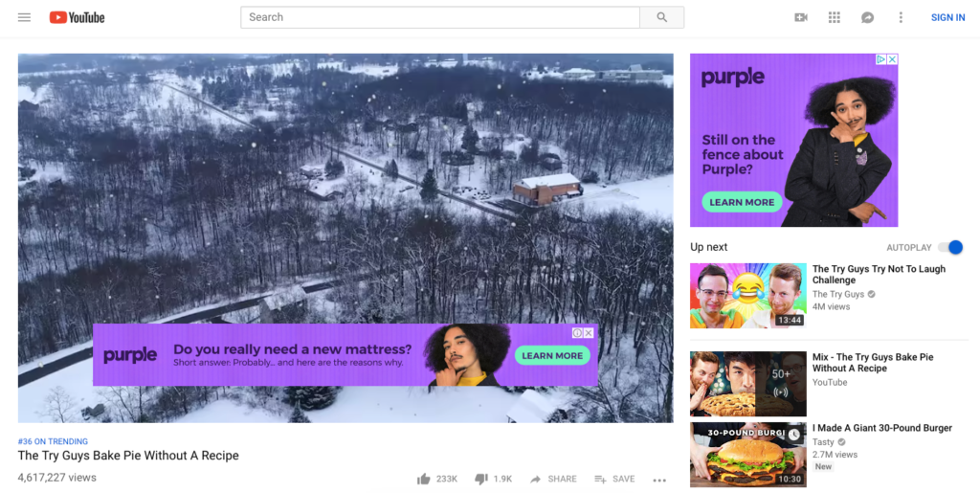Click LEARN MORE in overlay banner ad
The height and width of the screenshot is (493, 980).
click(552, 355)
